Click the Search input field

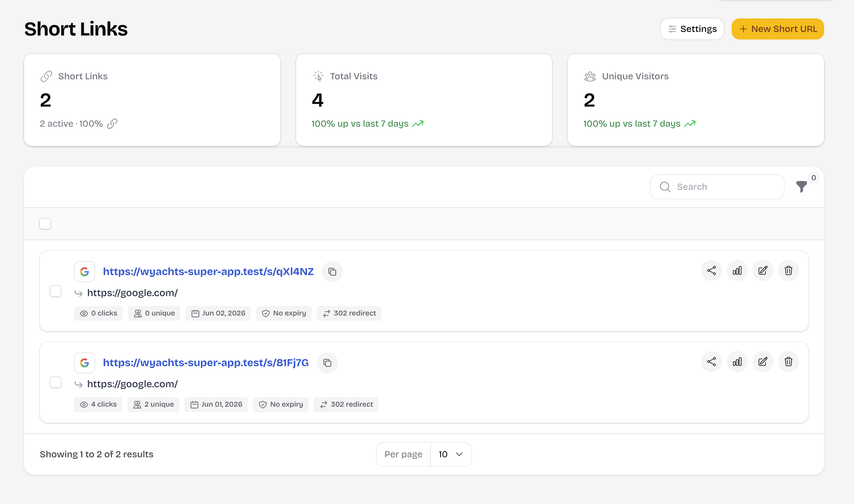pos(717,187)
